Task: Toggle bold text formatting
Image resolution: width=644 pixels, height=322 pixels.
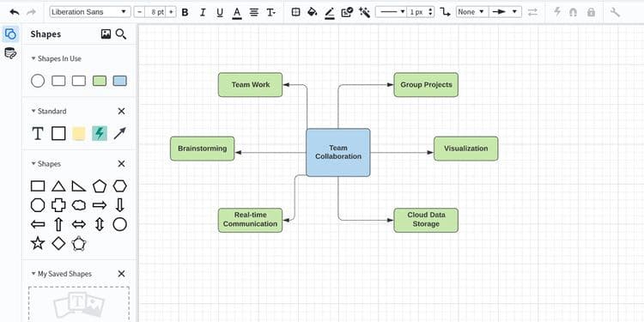Action: (185, 12)
